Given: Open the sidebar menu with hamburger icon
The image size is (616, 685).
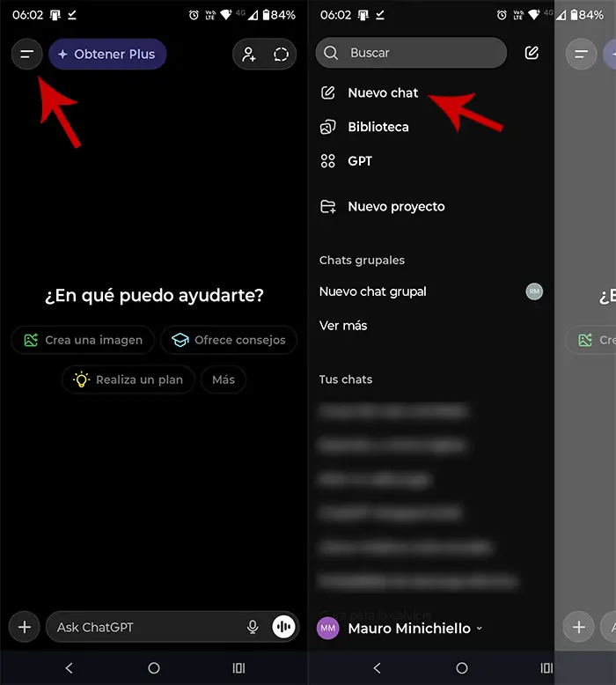Looking at the screenshot, I should pos(26,55).
